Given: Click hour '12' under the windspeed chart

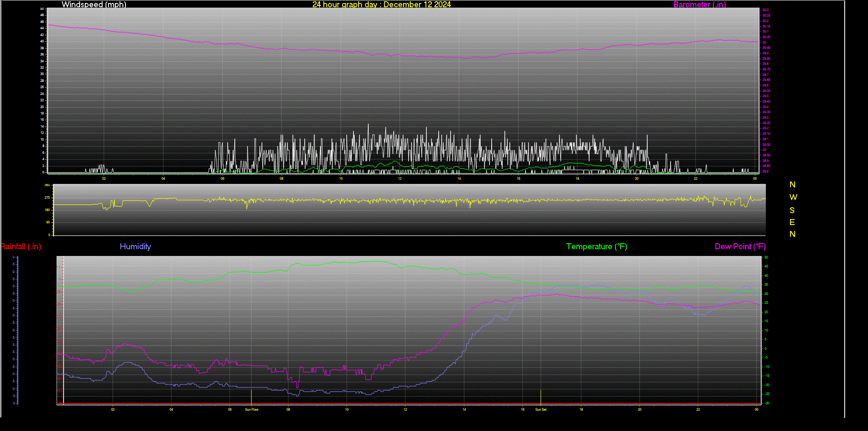Looking at the screenshot, I should click(400, 178).
